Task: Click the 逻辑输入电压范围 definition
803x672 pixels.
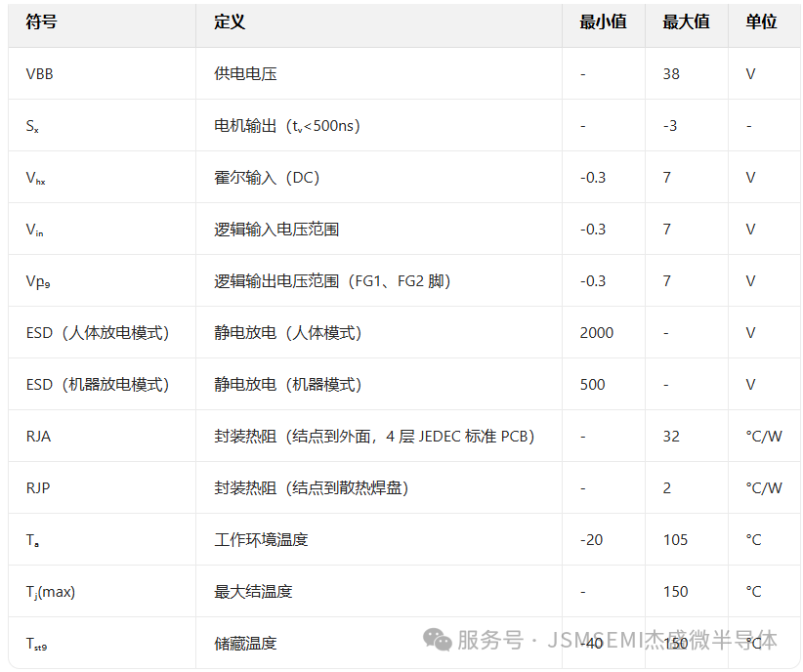Action: pyautogui.click(x=276, y=230)
